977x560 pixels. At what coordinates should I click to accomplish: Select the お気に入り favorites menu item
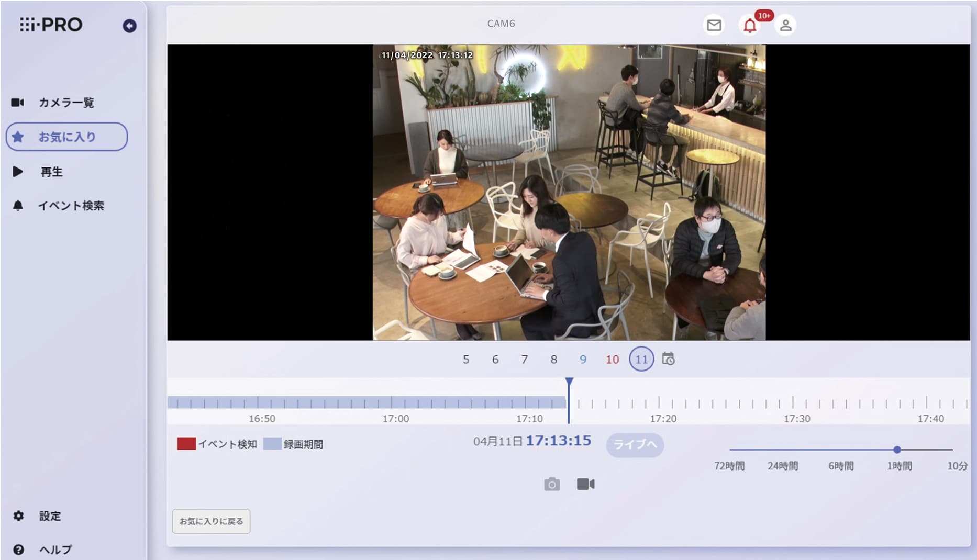click(x=66, y=137)
